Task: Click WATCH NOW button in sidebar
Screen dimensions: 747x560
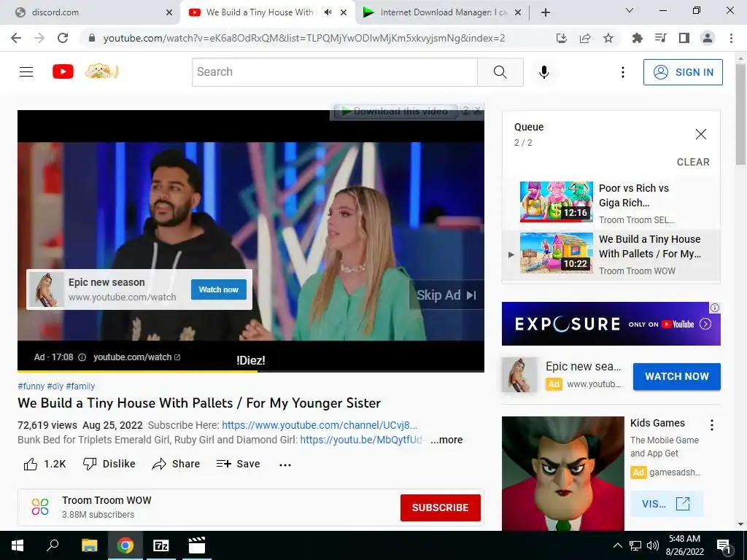Action: point(676,376)
